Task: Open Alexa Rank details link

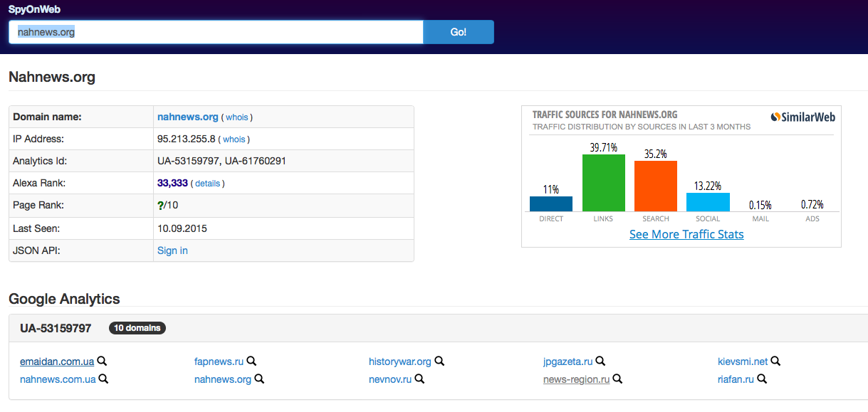Action: (x=208, y=184)
